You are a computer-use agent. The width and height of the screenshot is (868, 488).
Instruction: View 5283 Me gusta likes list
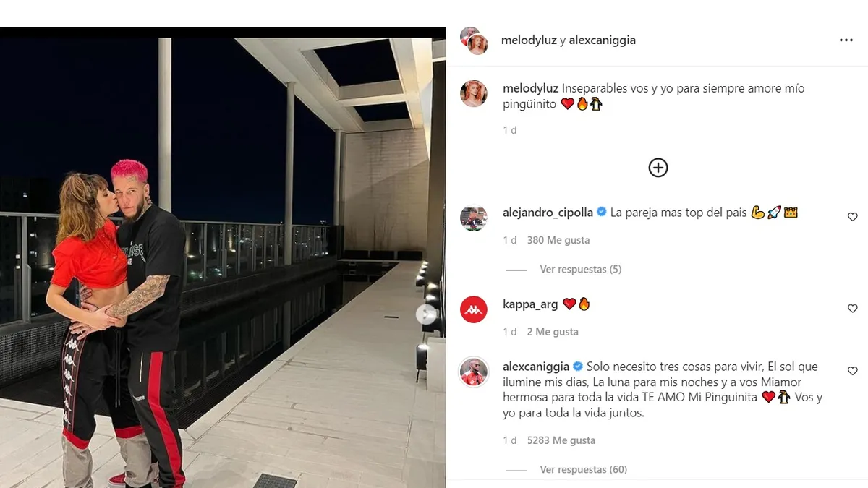pyautogui.click(x=561, y=440)
